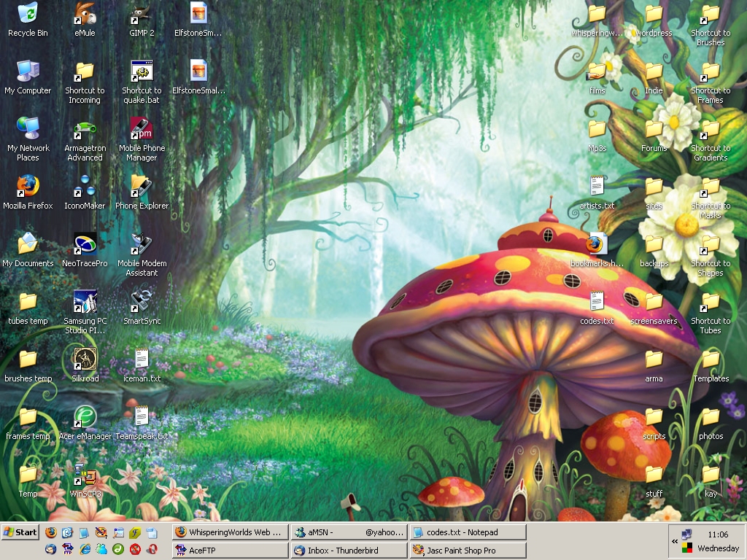Launch Dreamweaver from the Quick Launch bar
Screen dimensions: 747x560
click(x=118, y=549)
